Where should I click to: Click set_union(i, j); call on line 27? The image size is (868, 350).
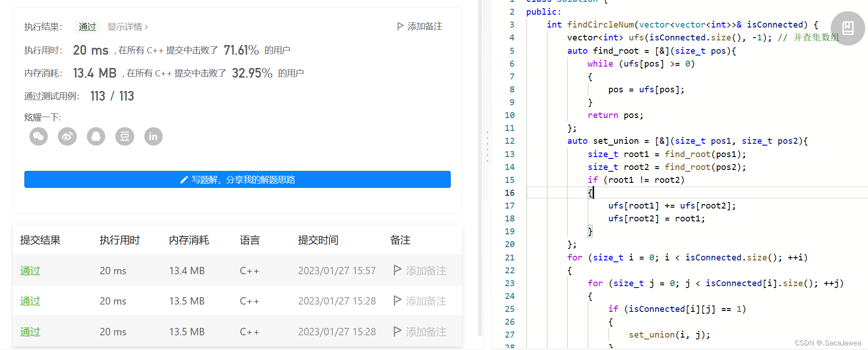pos(669,335)
